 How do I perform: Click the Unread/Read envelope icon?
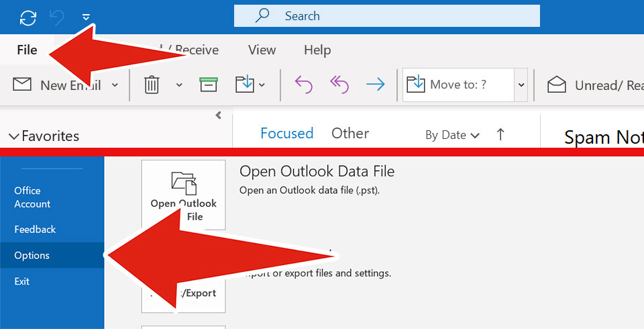[557, 85]
